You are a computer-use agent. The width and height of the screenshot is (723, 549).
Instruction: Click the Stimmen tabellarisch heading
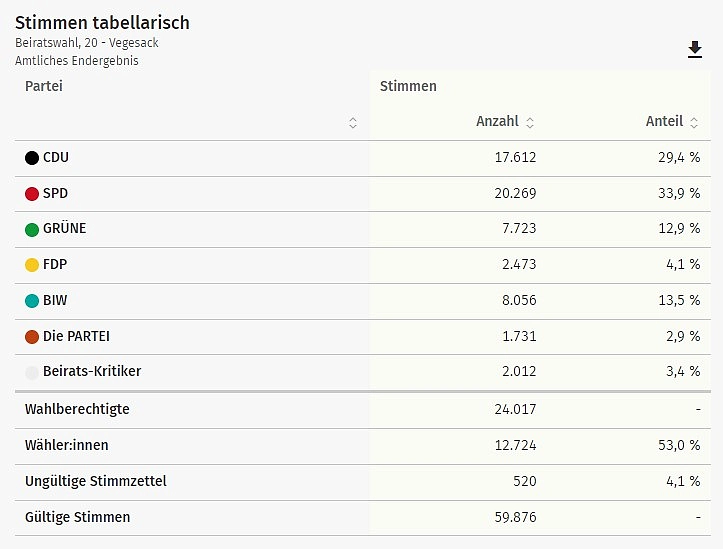click(x=102, y=22)
